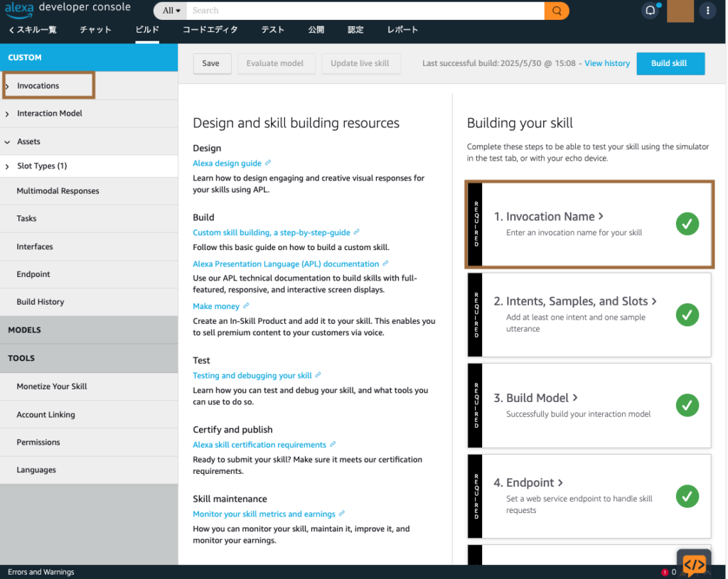Click the green checkmark for Invocation Name
This screenshot has width=728, height=579.
click(687, 224)
